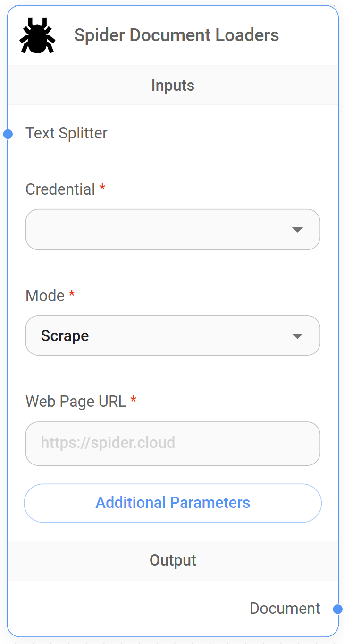Click the Inputs section header
344x644 pixels.
173,86
